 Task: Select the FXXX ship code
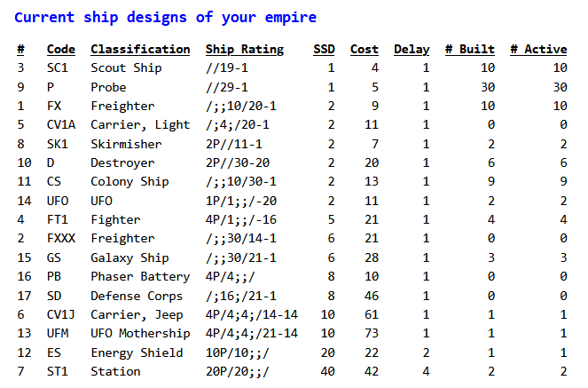click(60, 238)
